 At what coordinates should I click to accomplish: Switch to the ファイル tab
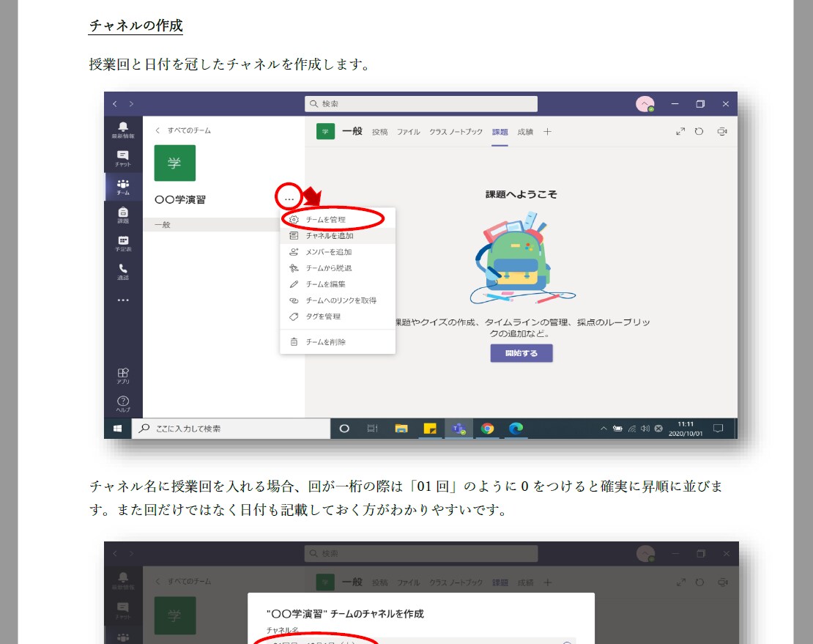click(408, 132)
